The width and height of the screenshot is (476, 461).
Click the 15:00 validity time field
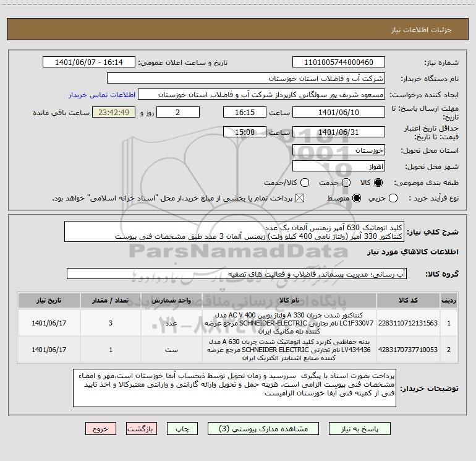coord(245,132)
